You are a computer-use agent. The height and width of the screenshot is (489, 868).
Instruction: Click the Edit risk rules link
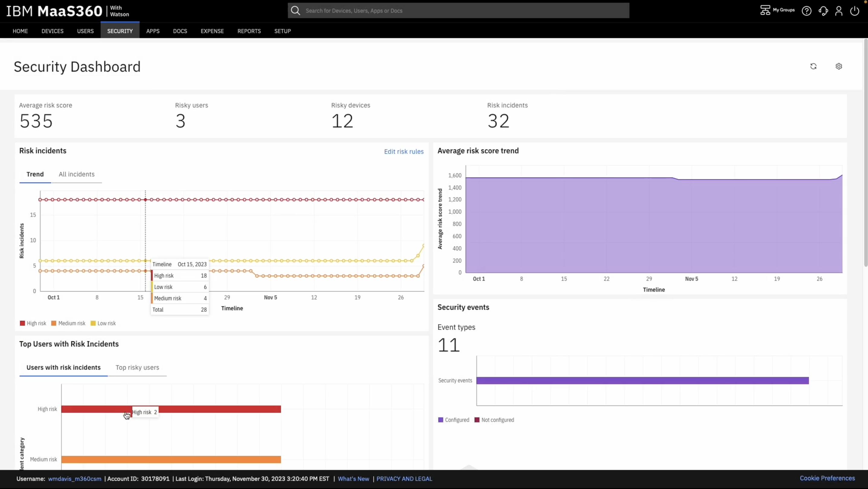[404, 152]
